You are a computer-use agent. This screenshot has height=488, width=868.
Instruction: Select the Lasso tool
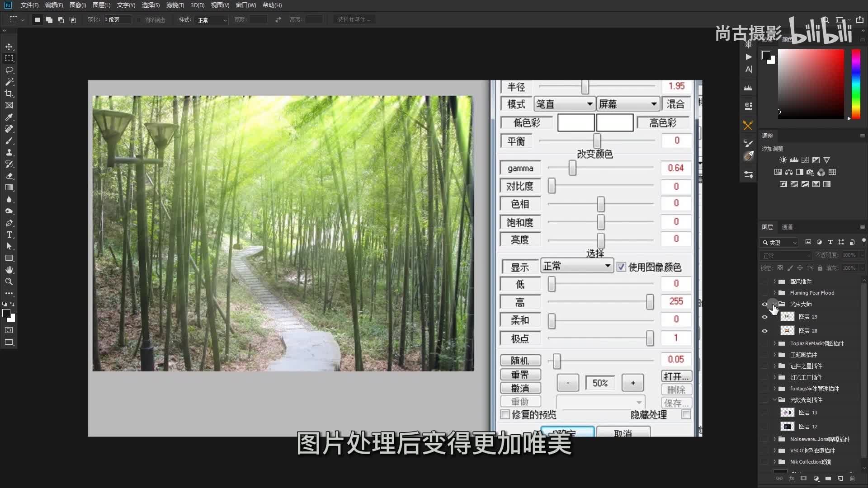[x=9, y=70]
